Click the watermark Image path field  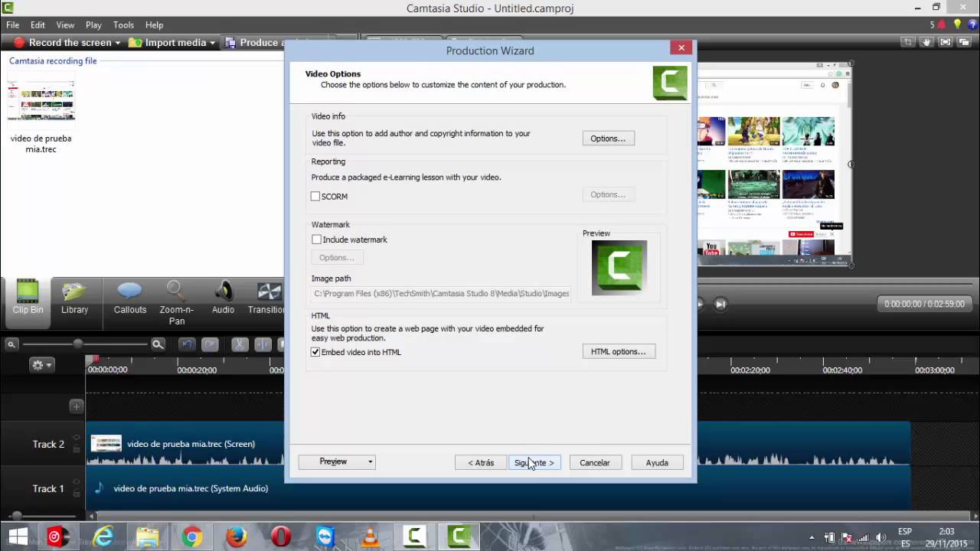[x=442, y=293]
